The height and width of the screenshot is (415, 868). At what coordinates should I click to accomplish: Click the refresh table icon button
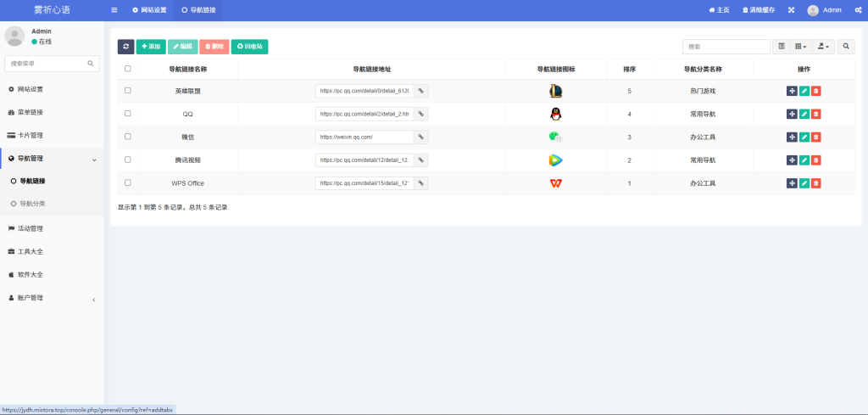pyautogui.click(x=125, y=47)
